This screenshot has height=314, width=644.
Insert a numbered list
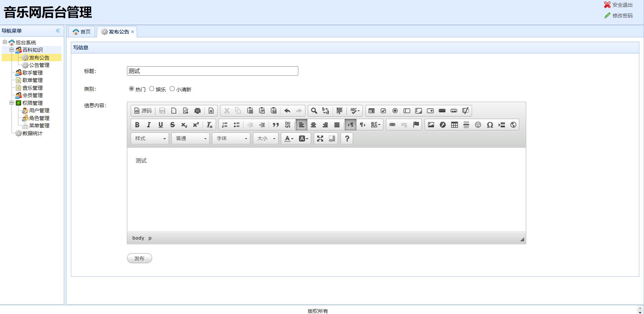click(x=225, y=125)
